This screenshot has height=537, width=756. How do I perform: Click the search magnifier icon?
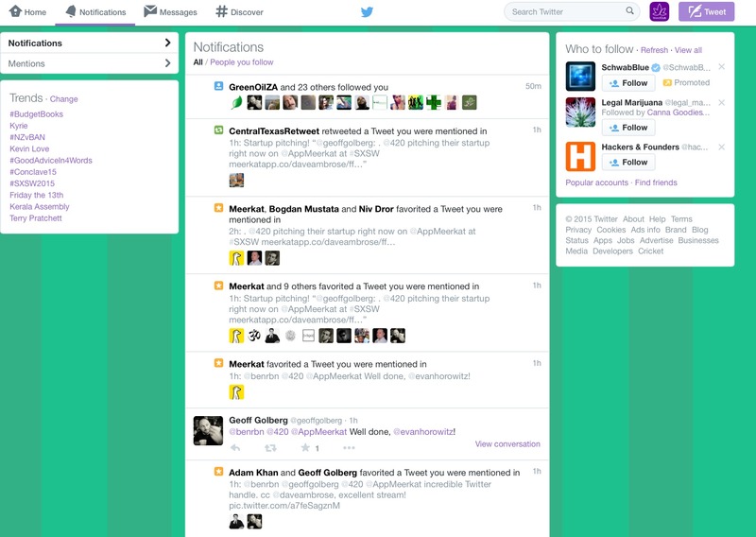coord(629,10)
